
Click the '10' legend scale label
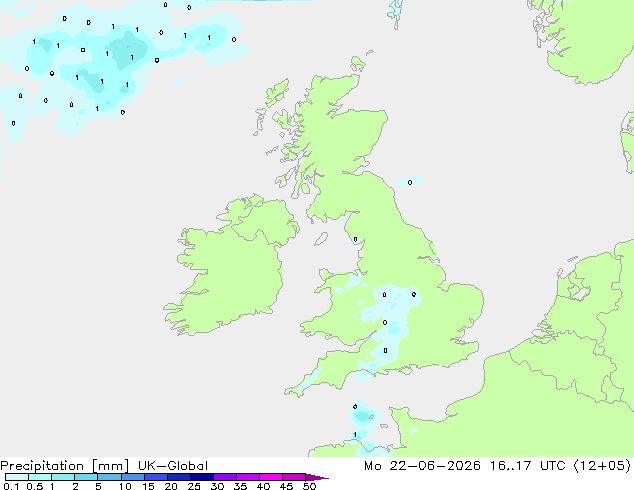pos(125,486)
